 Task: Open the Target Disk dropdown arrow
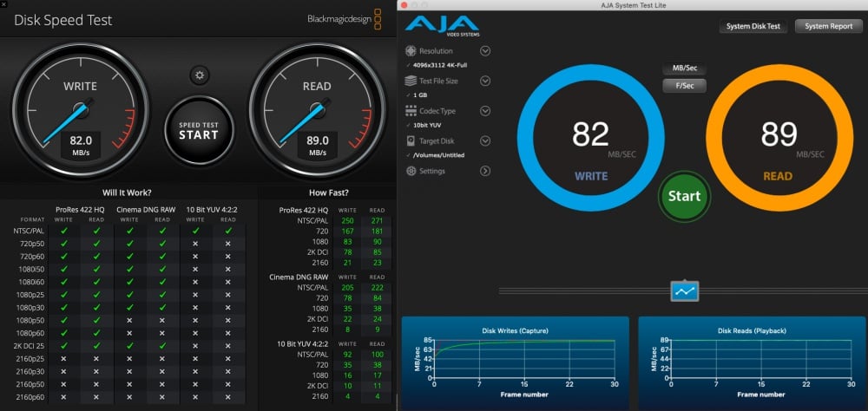click(485, 141)
